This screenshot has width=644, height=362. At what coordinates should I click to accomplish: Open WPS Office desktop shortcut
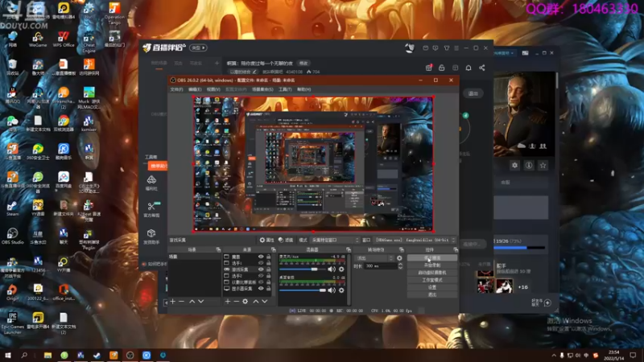(x=64, y=39)
